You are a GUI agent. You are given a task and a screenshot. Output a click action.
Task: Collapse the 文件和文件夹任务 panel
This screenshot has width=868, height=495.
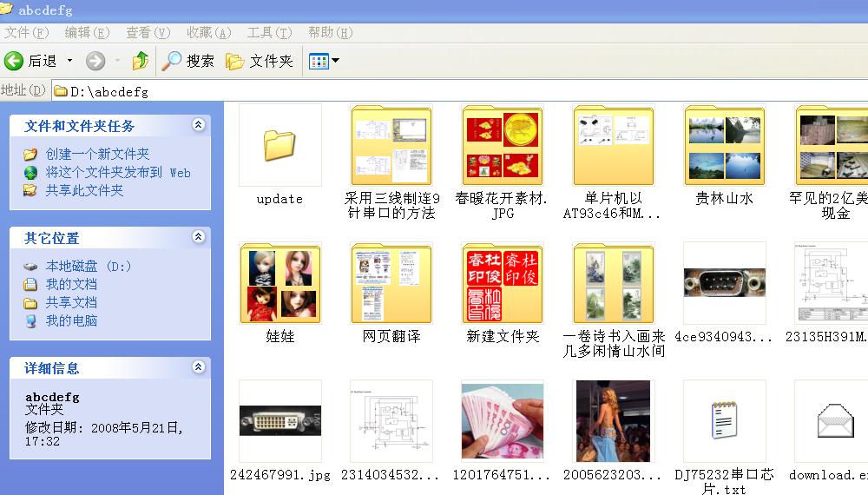pyautogui.click(x=198, y=125)
